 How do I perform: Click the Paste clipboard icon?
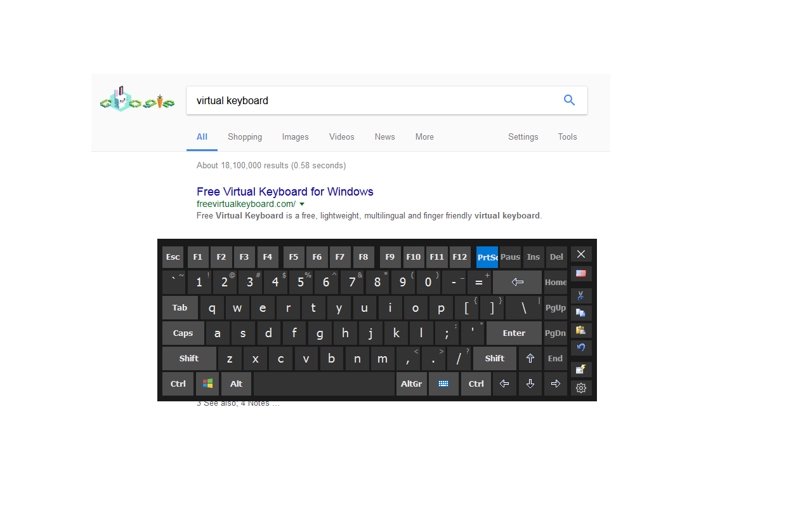(581, 330)
